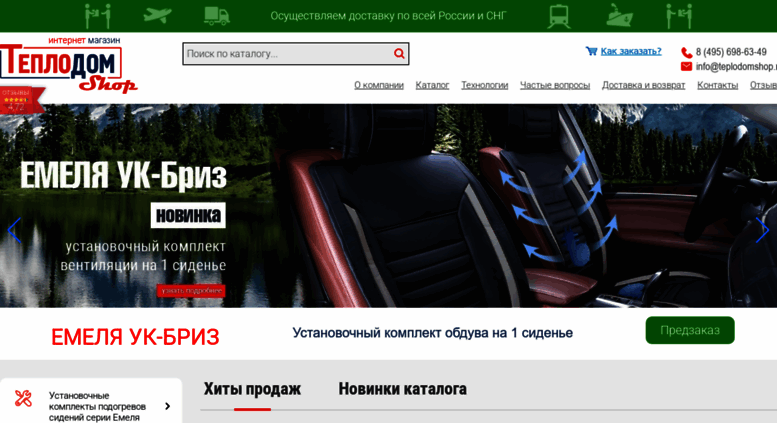Image resolution: width=777 pixels, height=423 pixels.
Task: Click the train delivery icon
Action: click(x=559, y=16)
